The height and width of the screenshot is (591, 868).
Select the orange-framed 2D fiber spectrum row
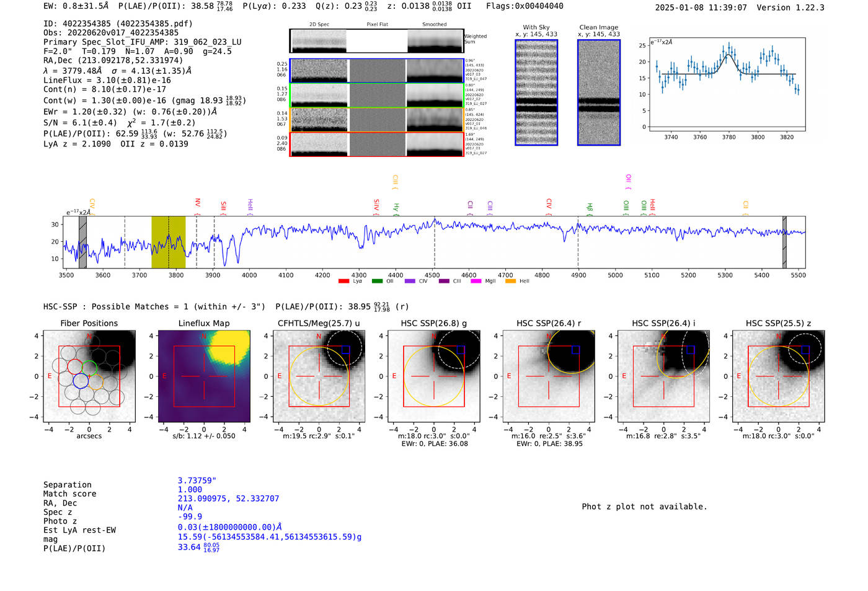tap(377, 120)
